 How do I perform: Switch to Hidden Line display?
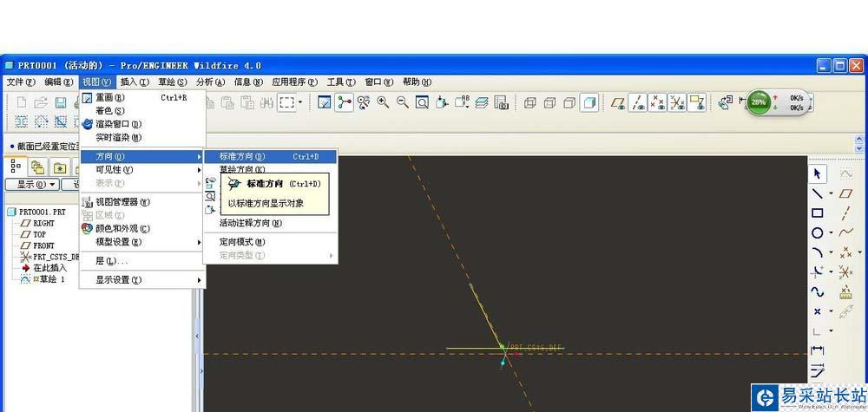[549, 103]
